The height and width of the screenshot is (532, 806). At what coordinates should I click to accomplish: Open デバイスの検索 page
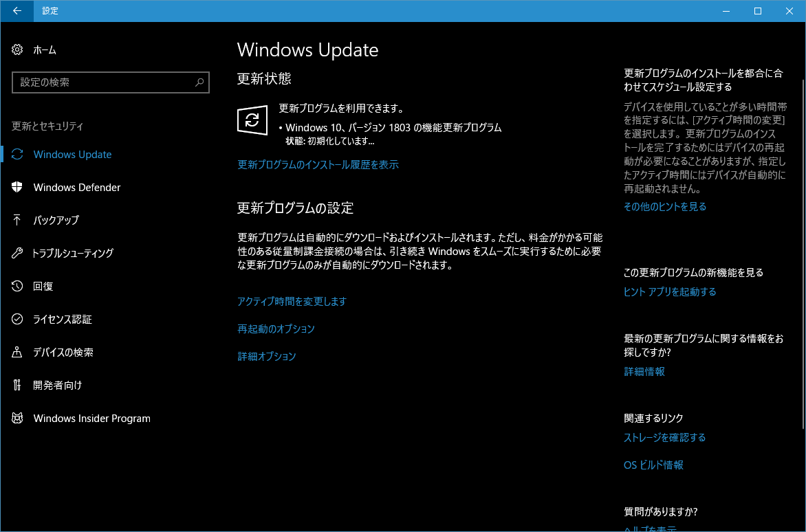click(63, 353)
